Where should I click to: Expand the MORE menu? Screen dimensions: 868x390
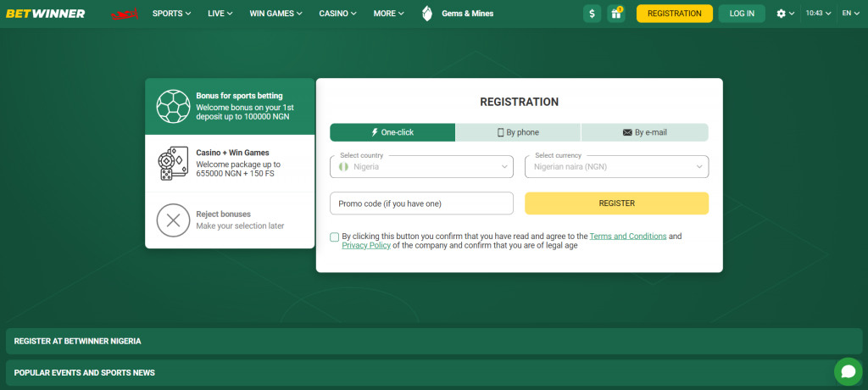[x=388, y=14]
